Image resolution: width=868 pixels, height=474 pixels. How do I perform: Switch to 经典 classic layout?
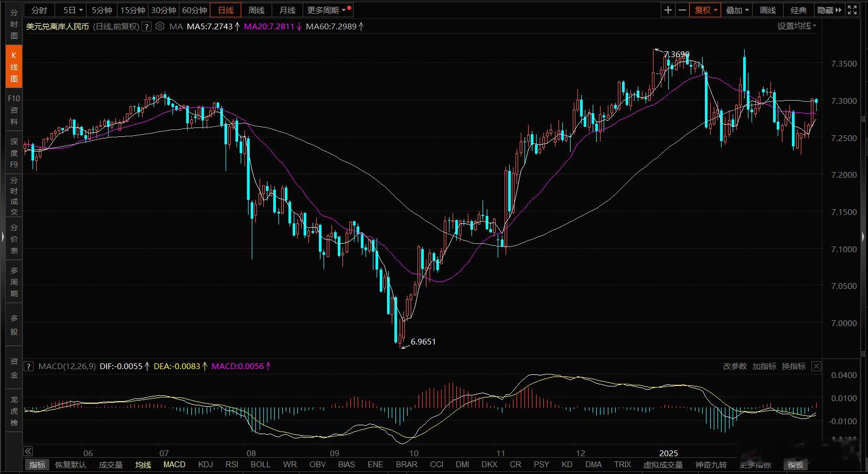pos(799,10)
